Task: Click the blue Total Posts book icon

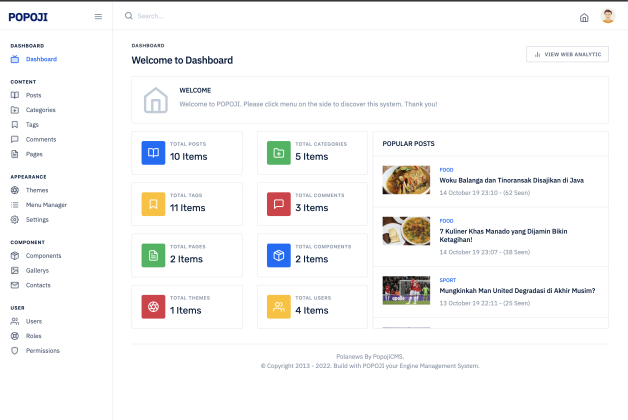Action: tap(153, 153)
